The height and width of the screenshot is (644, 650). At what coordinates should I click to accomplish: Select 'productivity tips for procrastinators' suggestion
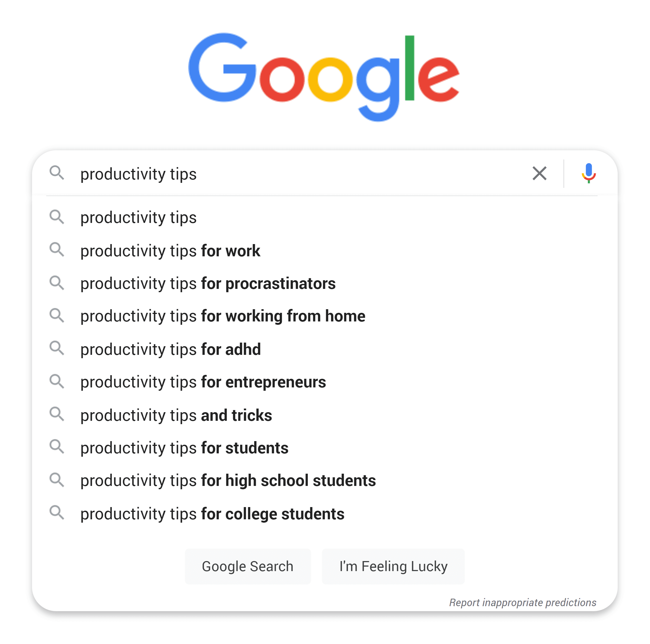(x=325, y=283)
